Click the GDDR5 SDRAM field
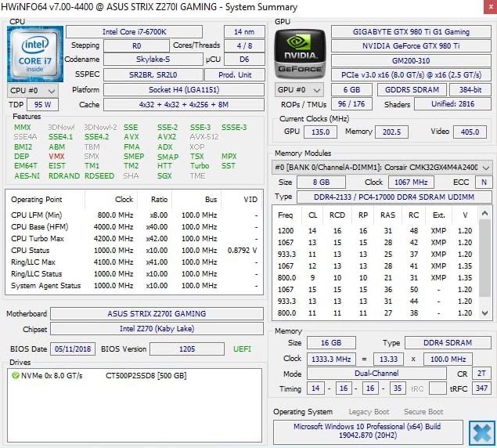 412,90
